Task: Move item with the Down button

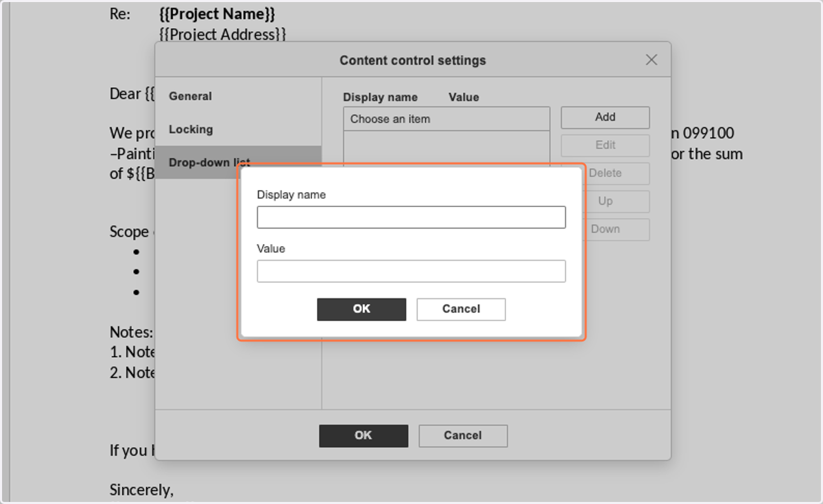Action: (605, 230)
